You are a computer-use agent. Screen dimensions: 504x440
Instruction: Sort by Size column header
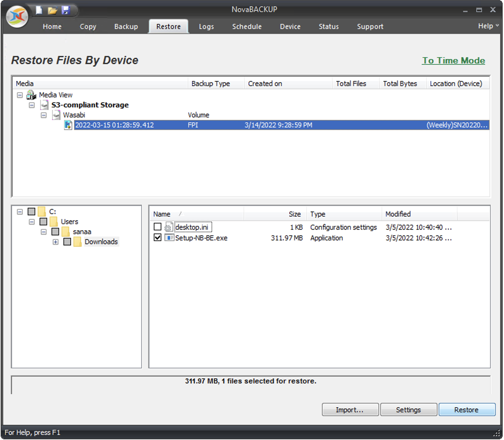point(275,214)
